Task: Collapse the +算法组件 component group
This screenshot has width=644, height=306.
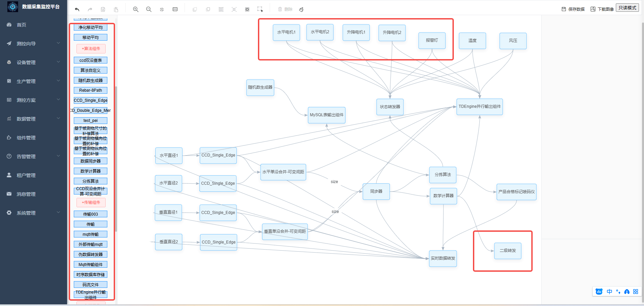Action: coord(91,49)
